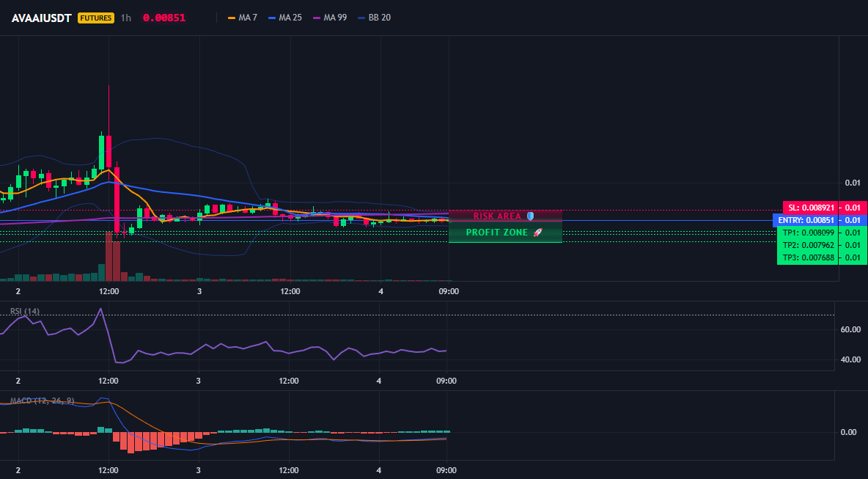Click the 09:00 label on RSI time axis
The image size is (868, 479).
point(446,381)
